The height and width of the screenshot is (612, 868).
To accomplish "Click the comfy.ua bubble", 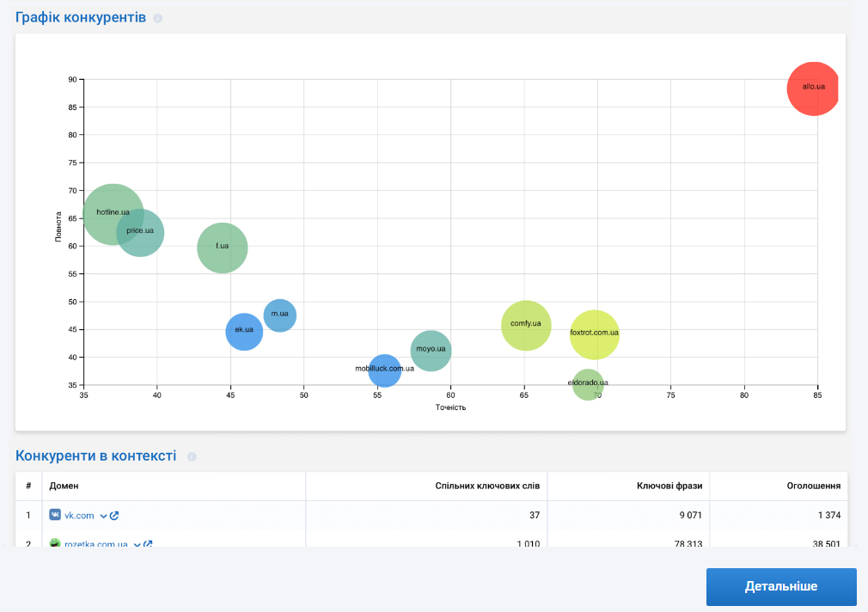I will pyautogui.click(x=525, y=326).
